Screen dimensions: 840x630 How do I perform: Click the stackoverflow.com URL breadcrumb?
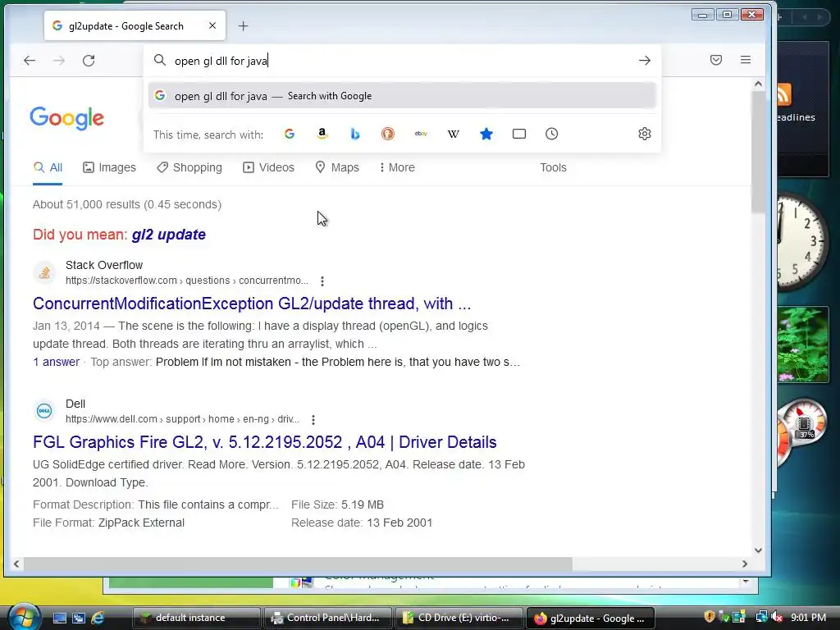pos(187,281)
